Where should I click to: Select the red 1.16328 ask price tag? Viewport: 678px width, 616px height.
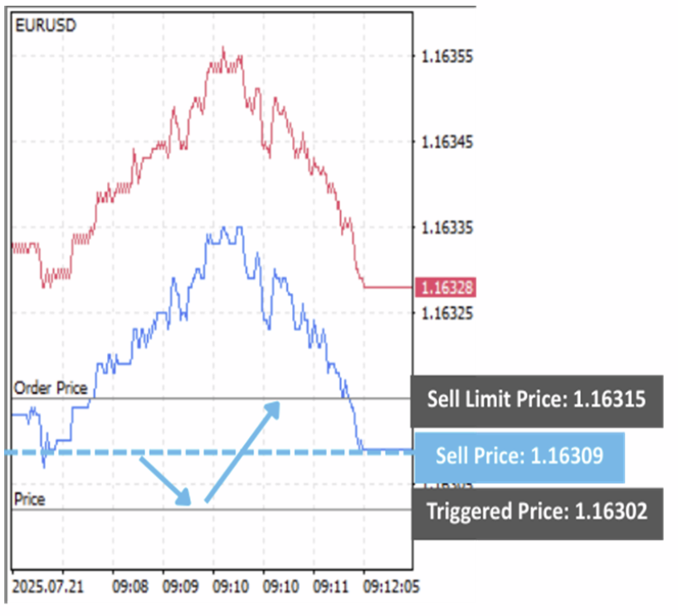tap(446, 288)
